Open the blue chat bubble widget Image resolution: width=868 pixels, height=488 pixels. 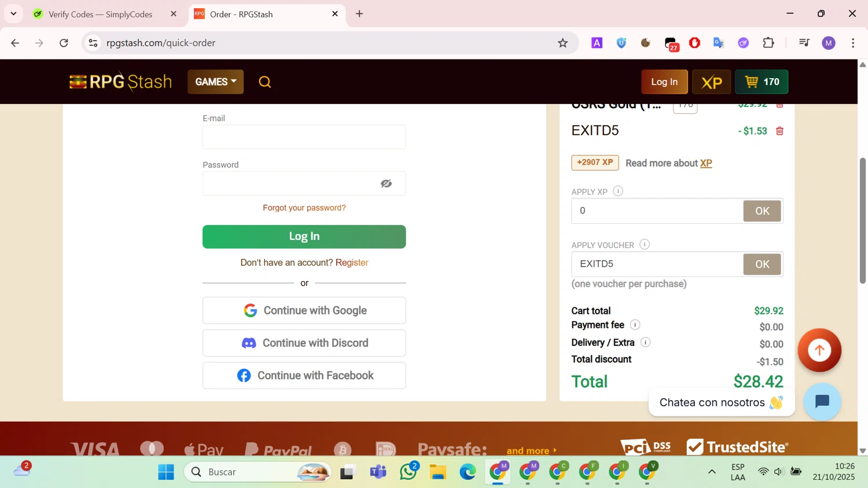(822, 401)
